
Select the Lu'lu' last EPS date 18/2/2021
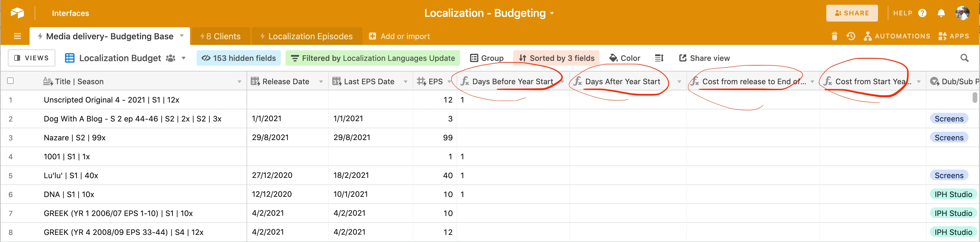(351, 175)
